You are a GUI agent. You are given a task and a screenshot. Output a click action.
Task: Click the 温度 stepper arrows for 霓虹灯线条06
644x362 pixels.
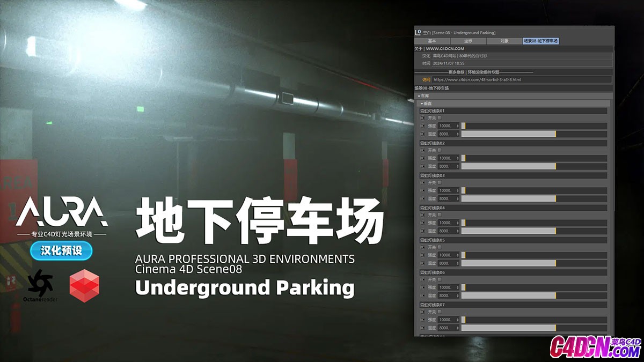pos(458,295)
